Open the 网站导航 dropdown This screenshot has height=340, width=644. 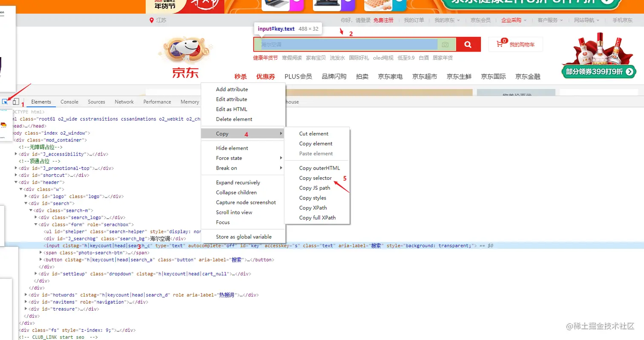pyautogui.click(x=586, y=20)
